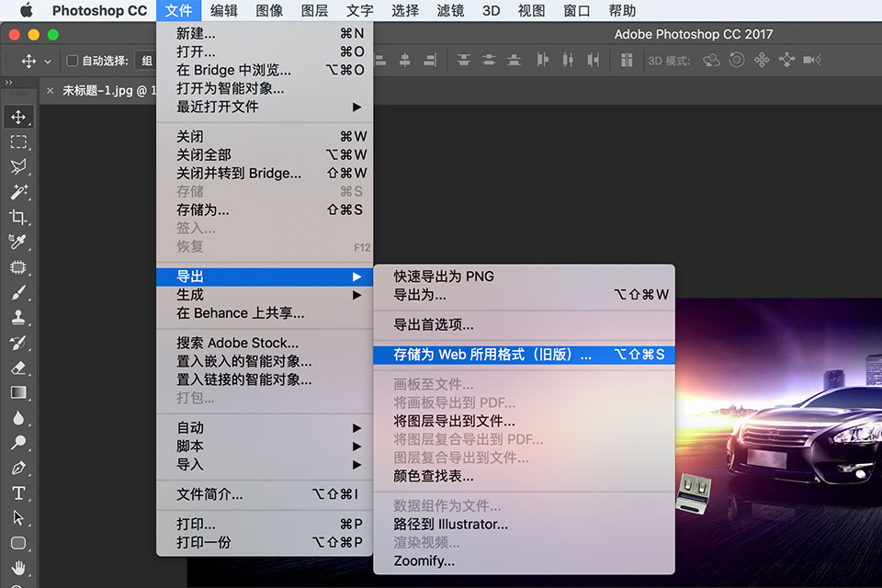Image resolution: width=882 pixels, height=588 pixels.
Task: Select the Horizontal Type tool
Action: [20, 493]
